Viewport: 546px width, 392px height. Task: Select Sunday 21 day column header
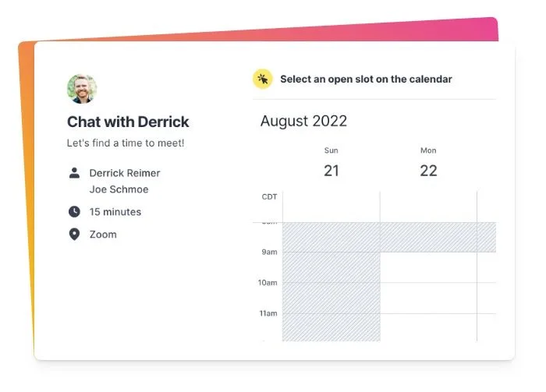coord(331,164)
